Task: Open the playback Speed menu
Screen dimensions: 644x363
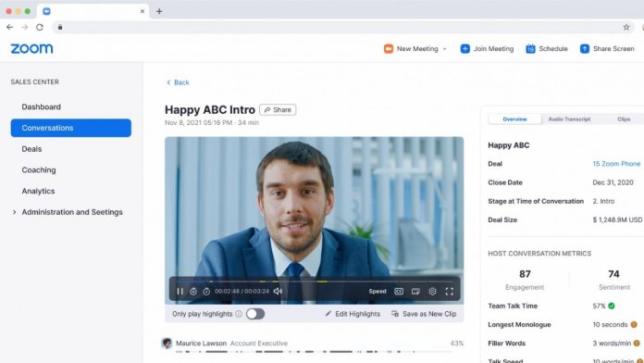Action: (377, 291)
